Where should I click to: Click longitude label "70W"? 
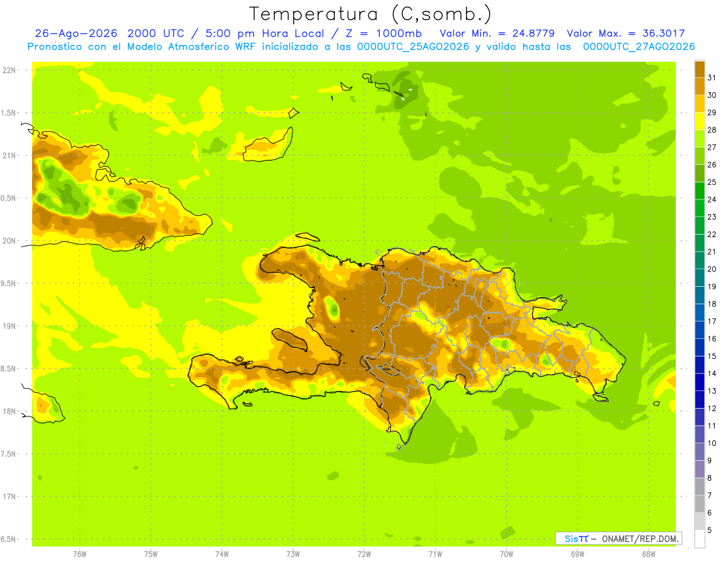tap(506, 554)
